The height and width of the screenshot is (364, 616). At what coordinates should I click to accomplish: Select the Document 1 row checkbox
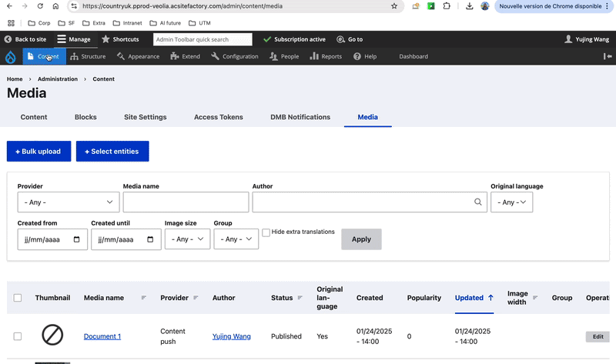(18, 336)
